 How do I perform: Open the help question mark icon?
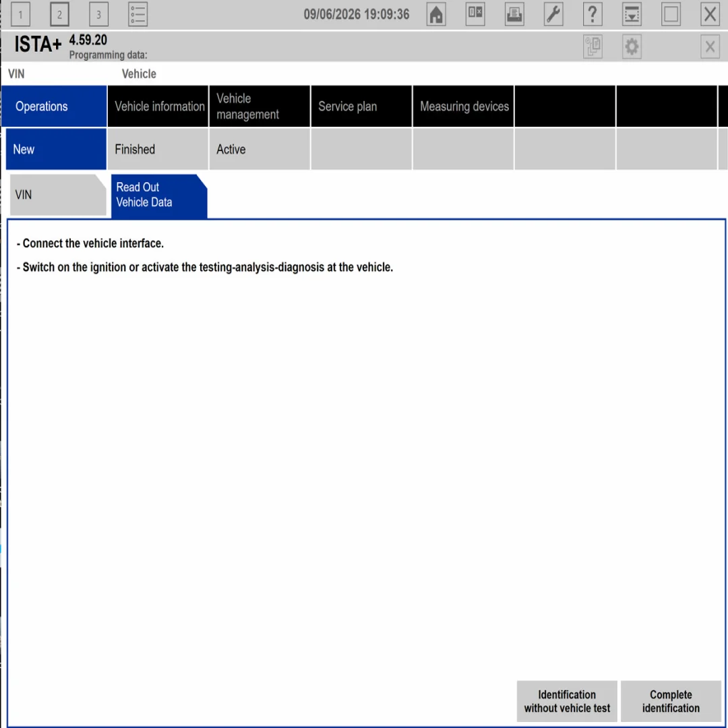[x=593, y=14]
